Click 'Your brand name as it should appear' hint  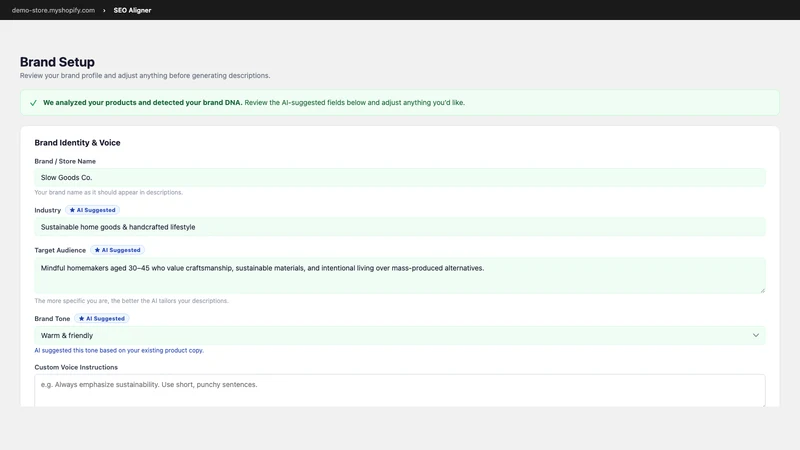(109, 192)
